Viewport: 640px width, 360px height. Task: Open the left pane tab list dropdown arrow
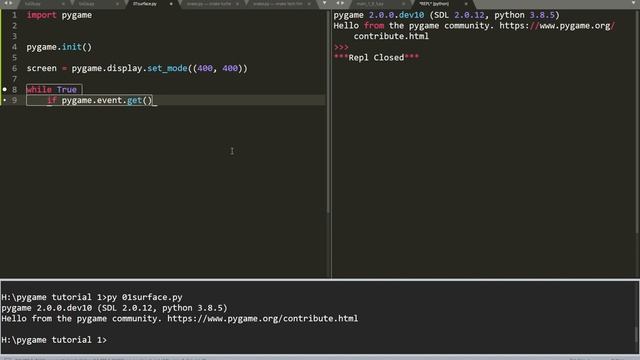coord(324,3)
